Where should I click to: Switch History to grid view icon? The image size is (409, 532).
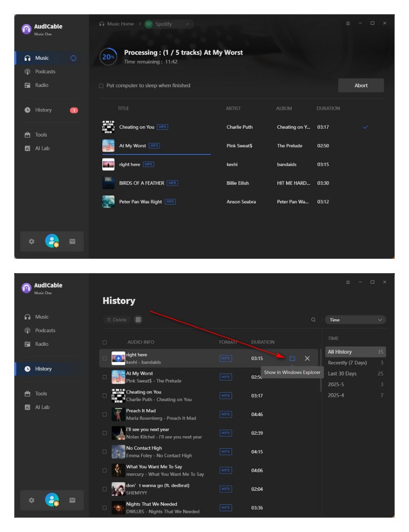pos(138,320)
